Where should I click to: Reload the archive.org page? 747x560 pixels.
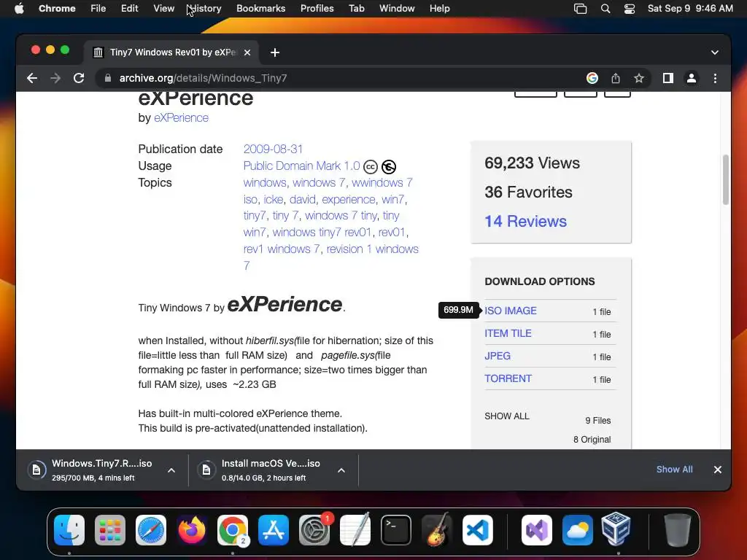point(79,78)
